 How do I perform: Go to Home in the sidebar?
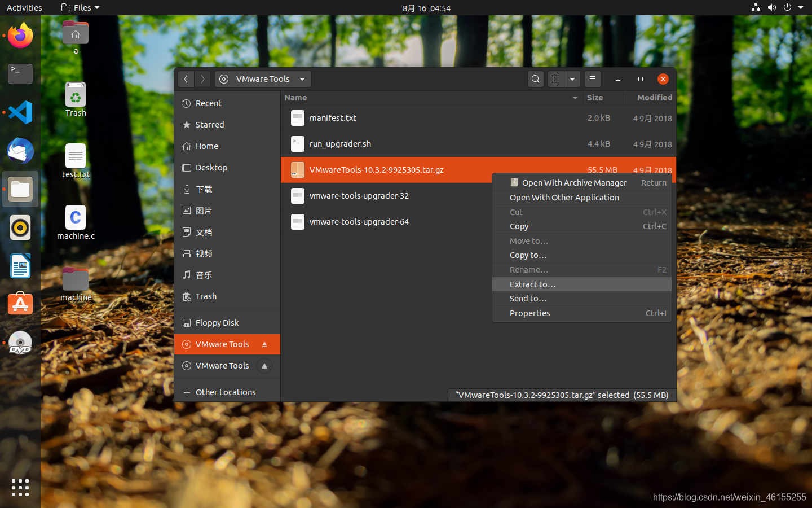[x=227, y=146]
